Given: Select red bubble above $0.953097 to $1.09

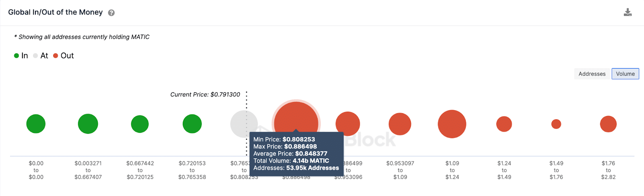Looking at the screenshot, I should point(400,124).
